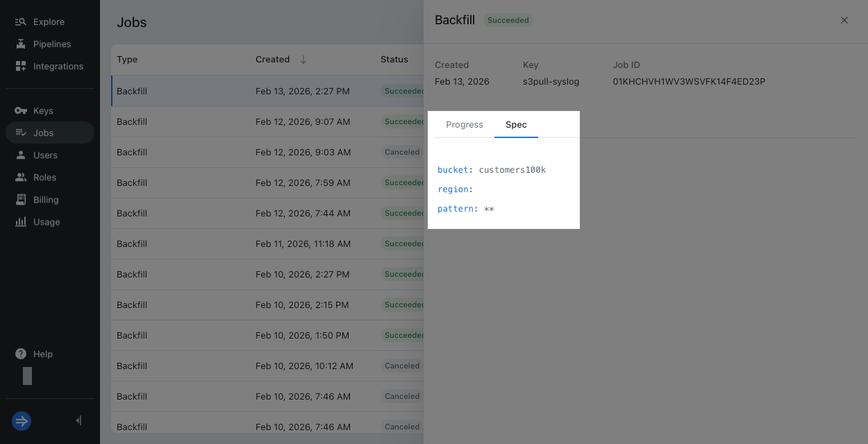Switch to the Progress tab
The image size is (868, 444).
point(464,125)
